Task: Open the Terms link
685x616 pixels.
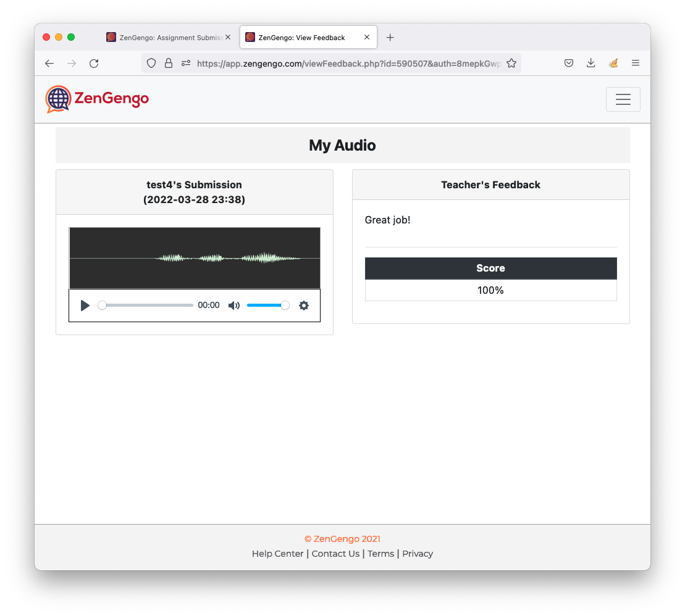Action: [380, 554]
